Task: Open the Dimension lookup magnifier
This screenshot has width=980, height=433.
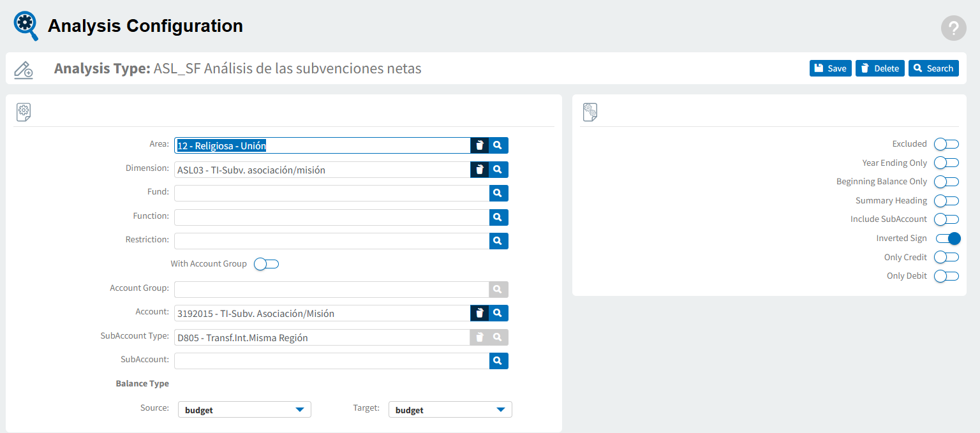Action: [498, 170]
